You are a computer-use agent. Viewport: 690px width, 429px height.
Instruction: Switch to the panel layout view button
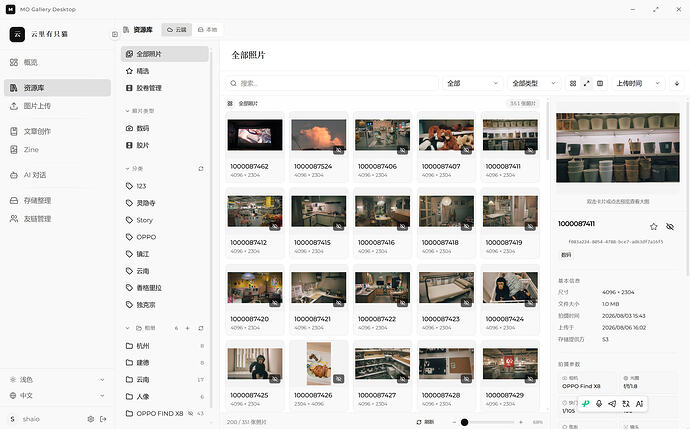(600, 83)
